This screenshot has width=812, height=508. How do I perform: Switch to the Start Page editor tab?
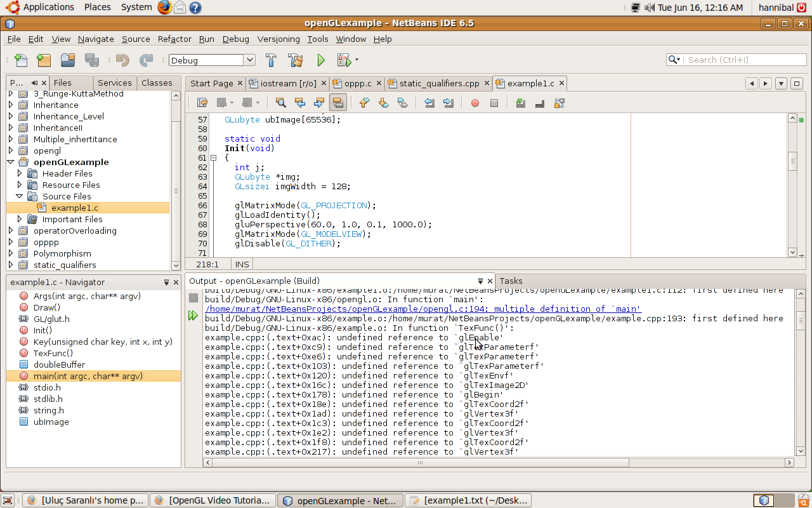211,83
